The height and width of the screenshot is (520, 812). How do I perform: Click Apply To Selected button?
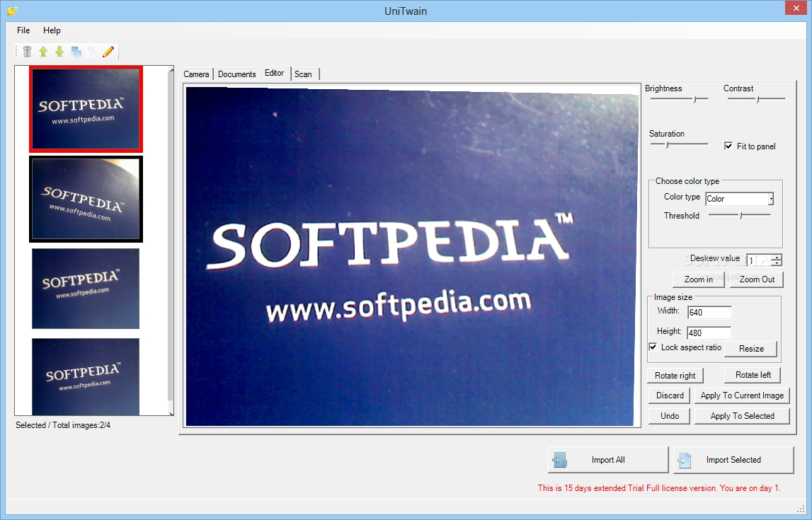742,416
